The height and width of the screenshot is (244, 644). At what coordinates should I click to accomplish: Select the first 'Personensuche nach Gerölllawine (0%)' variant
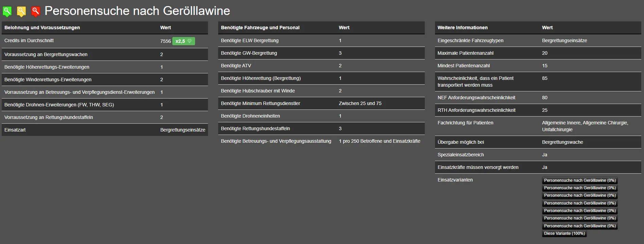coord(579,180)
